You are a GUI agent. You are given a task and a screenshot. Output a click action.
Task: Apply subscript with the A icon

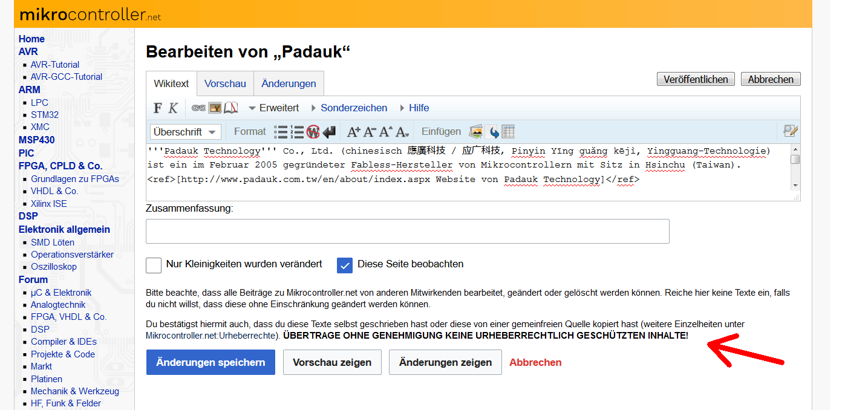coord(402,132)
